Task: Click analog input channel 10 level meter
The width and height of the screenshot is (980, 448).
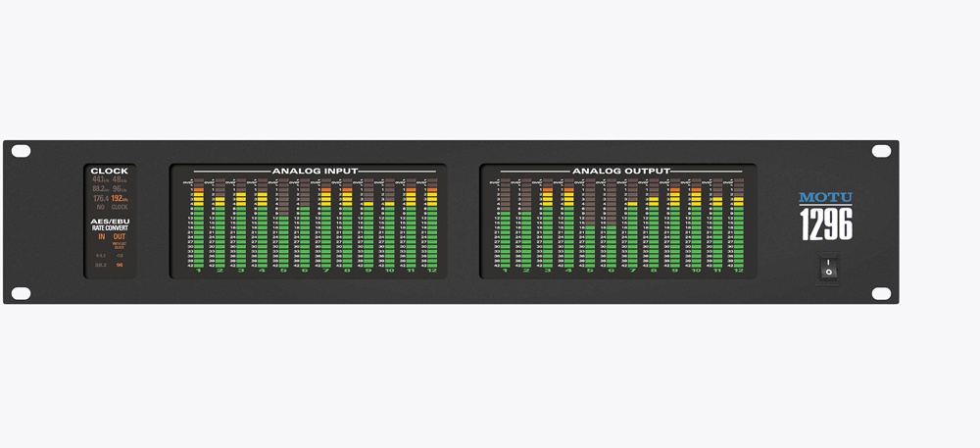Action: 389,224
